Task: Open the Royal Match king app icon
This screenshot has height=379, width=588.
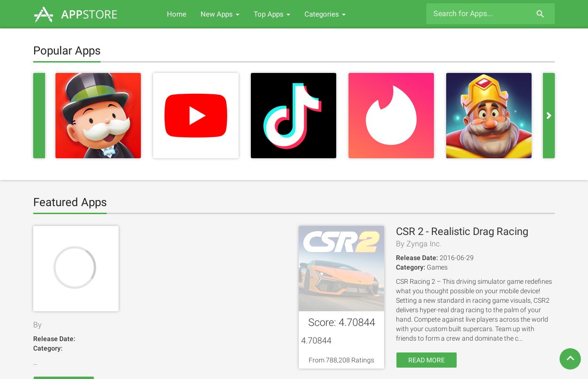Action: pos(489,116)
